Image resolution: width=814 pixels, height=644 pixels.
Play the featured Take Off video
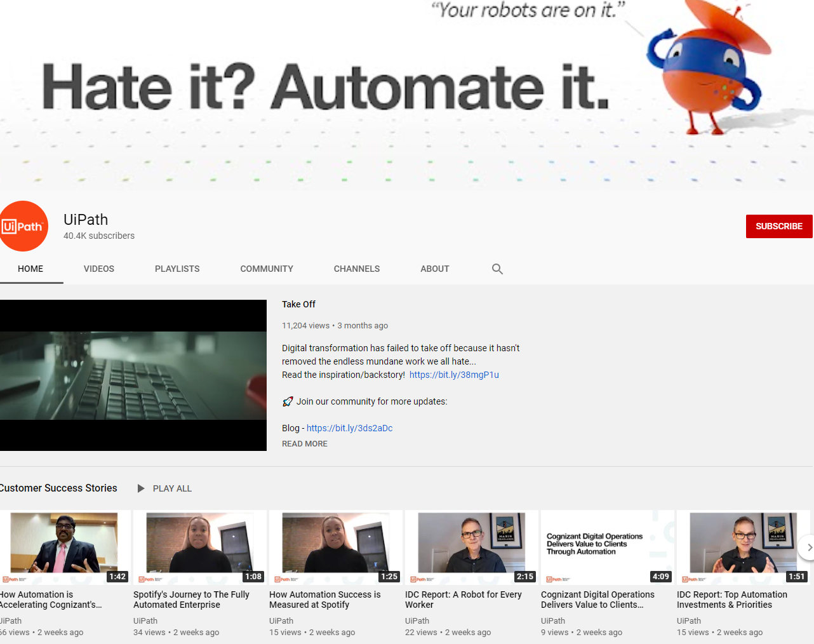(x=133, y=375)
